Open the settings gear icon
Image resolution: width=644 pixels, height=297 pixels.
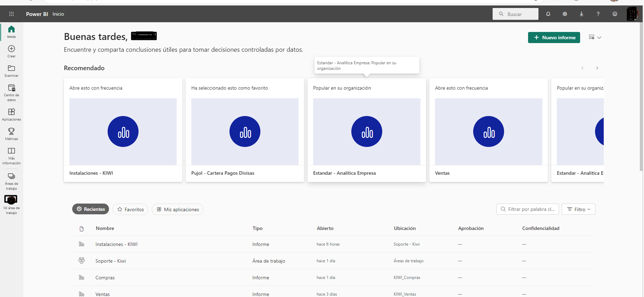565,14
